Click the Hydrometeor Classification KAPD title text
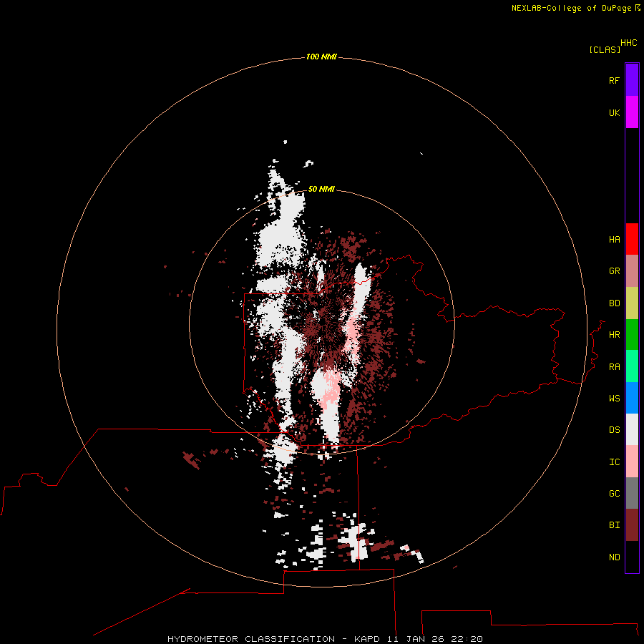The image size is (644, 644). pyautogui.click(x=325, y=639)
